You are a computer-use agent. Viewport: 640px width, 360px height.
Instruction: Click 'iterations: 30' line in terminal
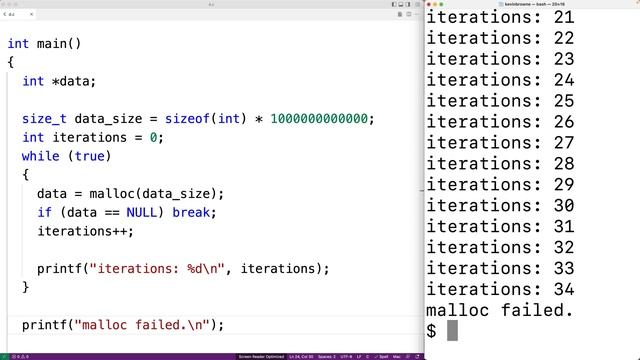(500, 205)
